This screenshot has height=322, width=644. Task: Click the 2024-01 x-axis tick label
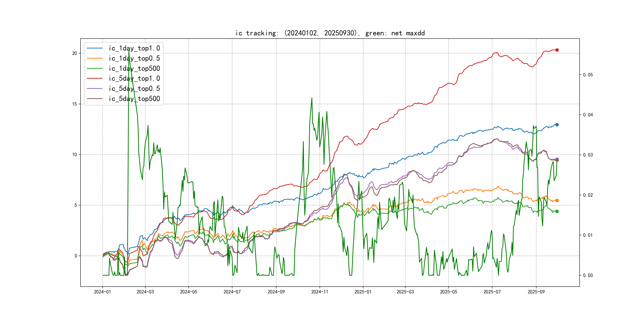[102, 292]
